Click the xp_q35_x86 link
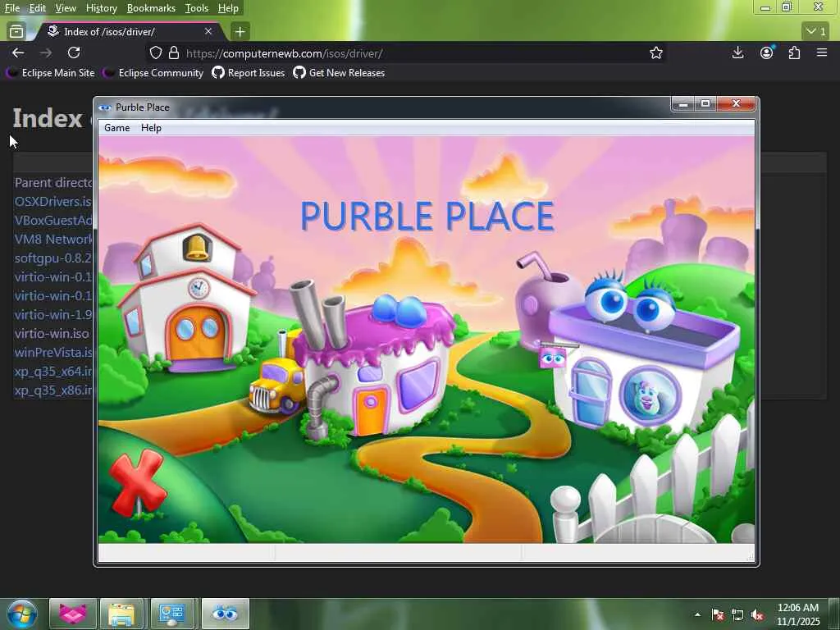The image size is (840, 630). pos(53,390)
